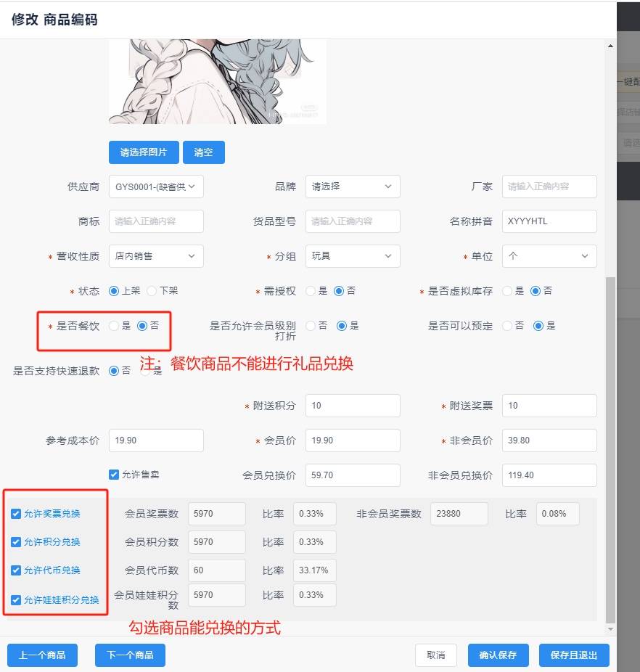Click the 保存且退出 button
This screenshot has width=640, height=672.
[574, 655]
